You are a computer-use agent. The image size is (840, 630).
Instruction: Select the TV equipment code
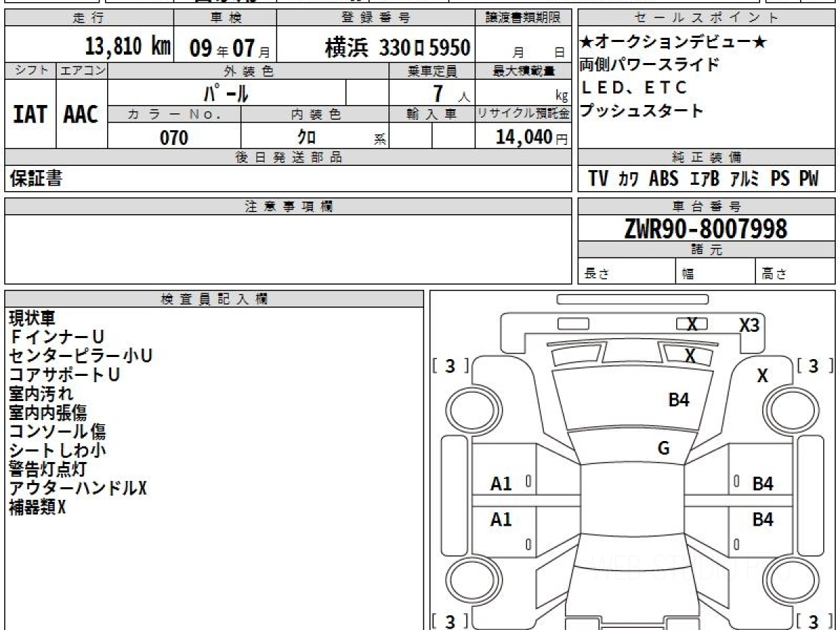598,178
